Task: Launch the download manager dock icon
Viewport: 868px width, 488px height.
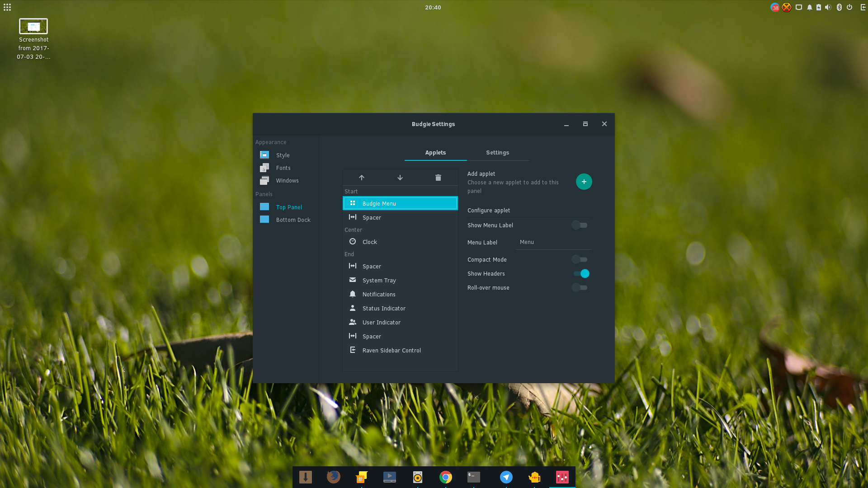Action: (x=306, y=477)
